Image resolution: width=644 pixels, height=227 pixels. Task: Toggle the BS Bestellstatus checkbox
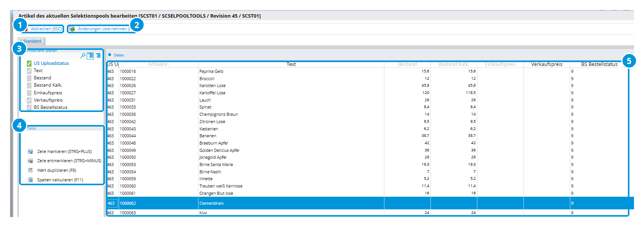(x=29, y=107)
